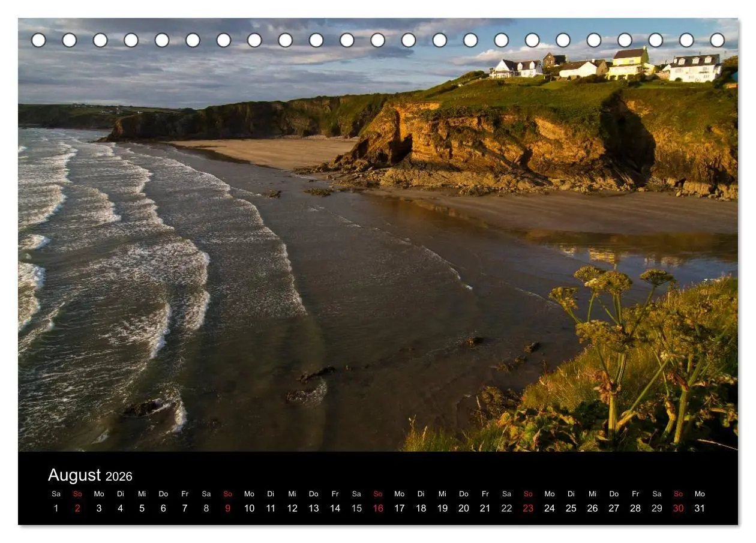
Task: Click the "Di" label above date 25
Action: (571, 494)
